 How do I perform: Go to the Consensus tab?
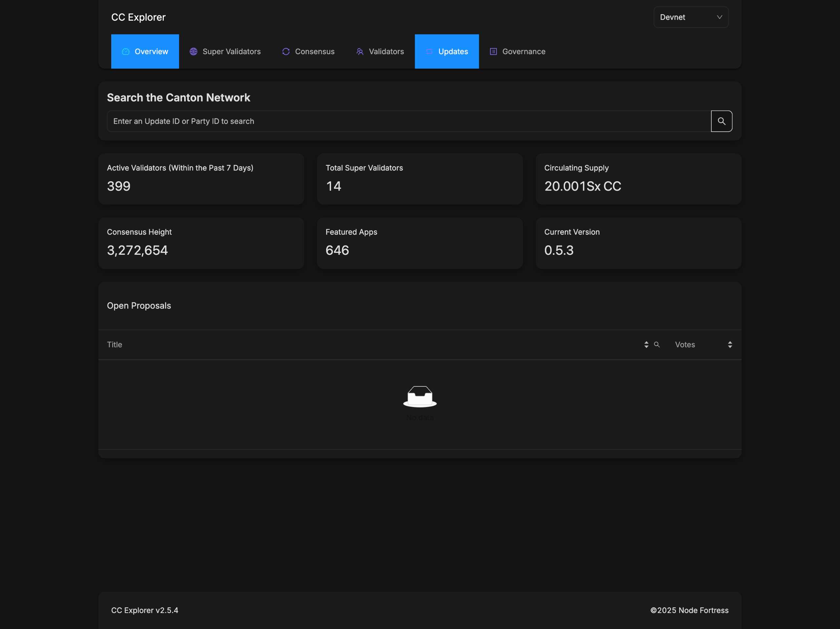coord(314,52)
